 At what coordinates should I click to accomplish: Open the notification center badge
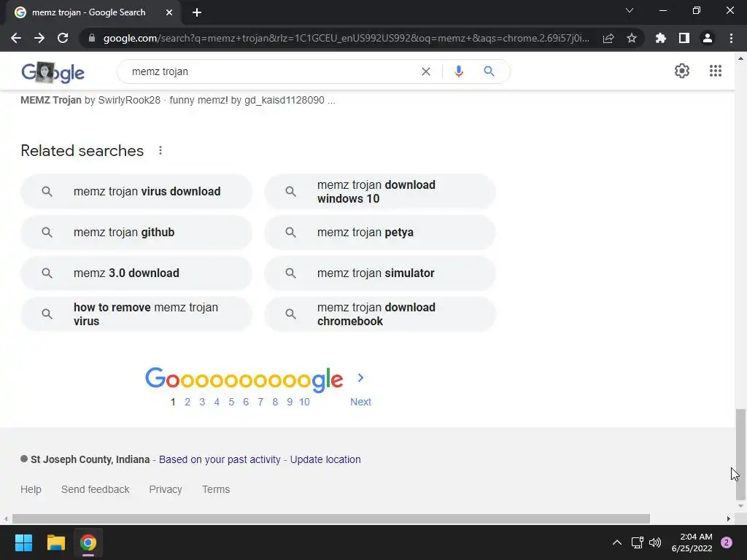[727, 542]
